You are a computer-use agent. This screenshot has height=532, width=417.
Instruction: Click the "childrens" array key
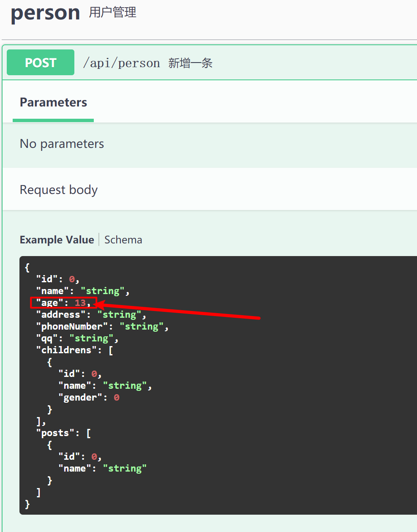tap(66, 350)
